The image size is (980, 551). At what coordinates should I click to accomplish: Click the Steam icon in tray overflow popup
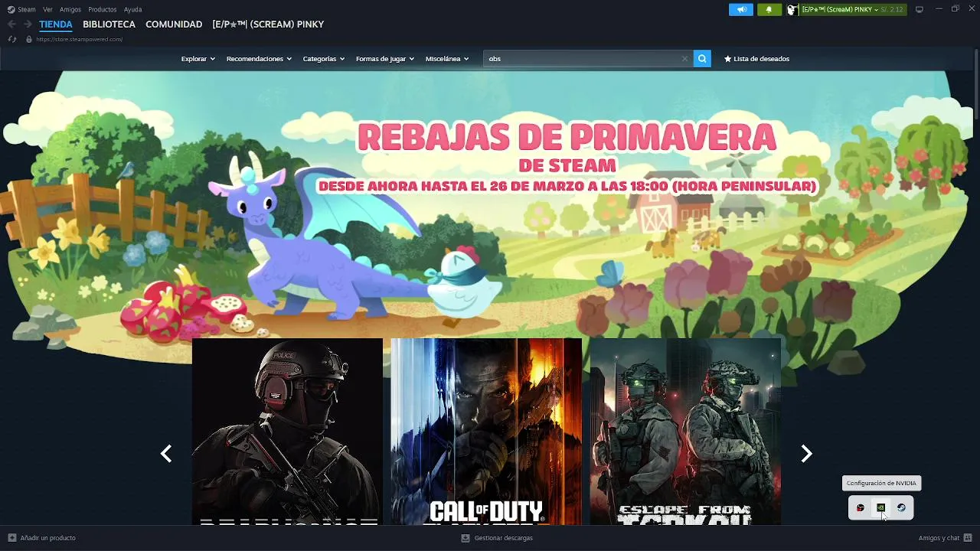(901, 507)
